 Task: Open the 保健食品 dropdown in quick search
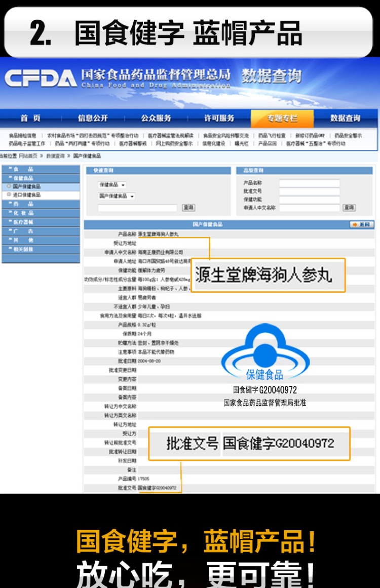(x=112, y=185)
